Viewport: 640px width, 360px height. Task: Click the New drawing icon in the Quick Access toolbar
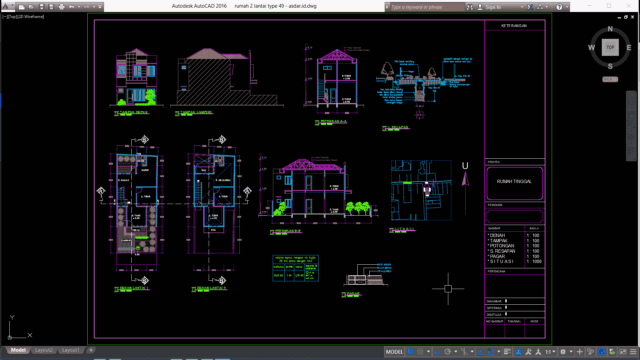tap(22, 7)
